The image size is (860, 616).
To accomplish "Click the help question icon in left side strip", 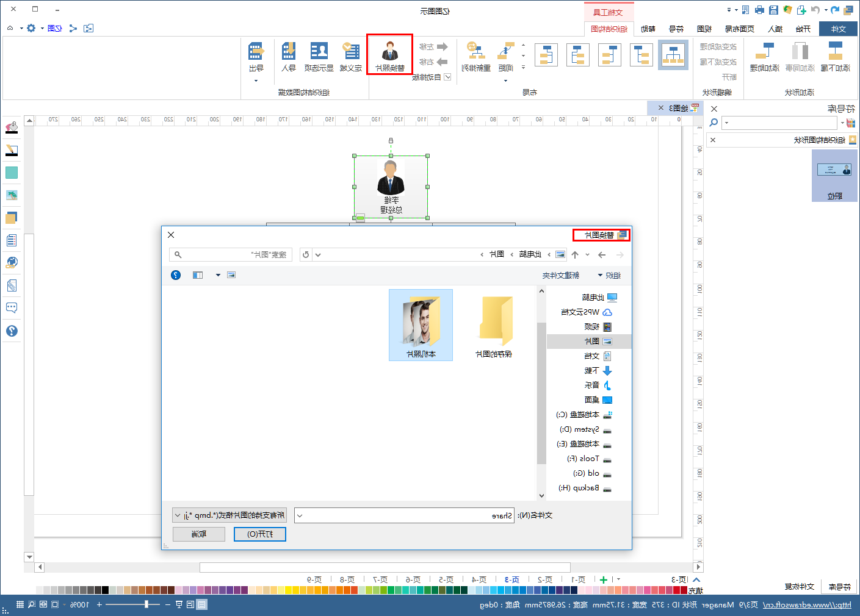I will [12, 331].
